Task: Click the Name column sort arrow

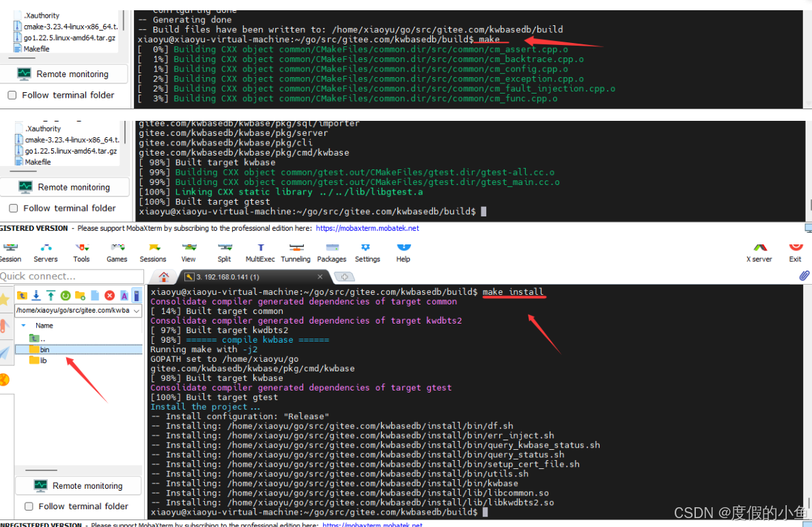Action: [x=24, y=326]
